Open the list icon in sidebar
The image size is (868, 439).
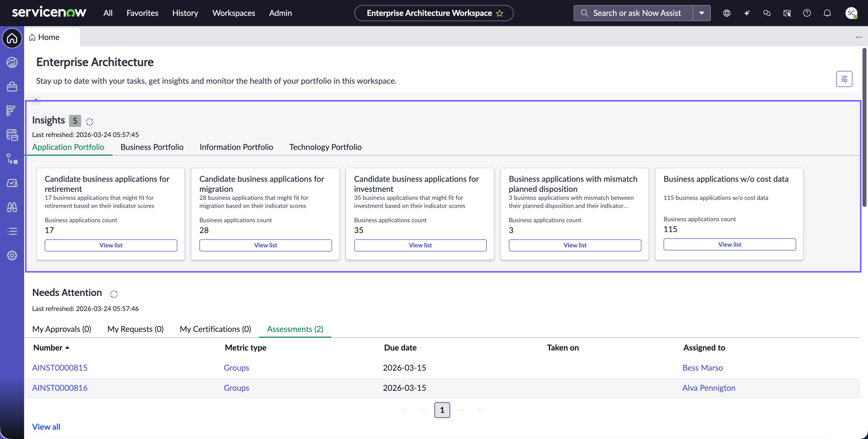pyautogui.click(x=12, y=231)
